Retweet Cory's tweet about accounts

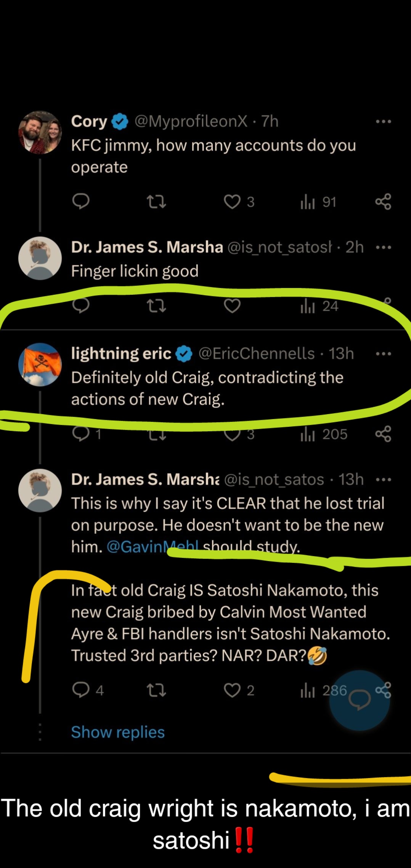coord(156,202)
